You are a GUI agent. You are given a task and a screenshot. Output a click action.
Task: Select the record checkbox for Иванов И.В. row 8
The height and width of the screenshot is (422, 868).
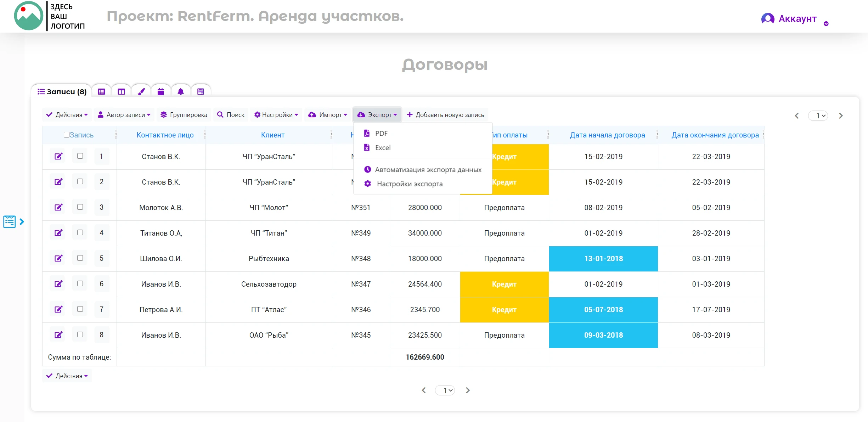(80, 334)
